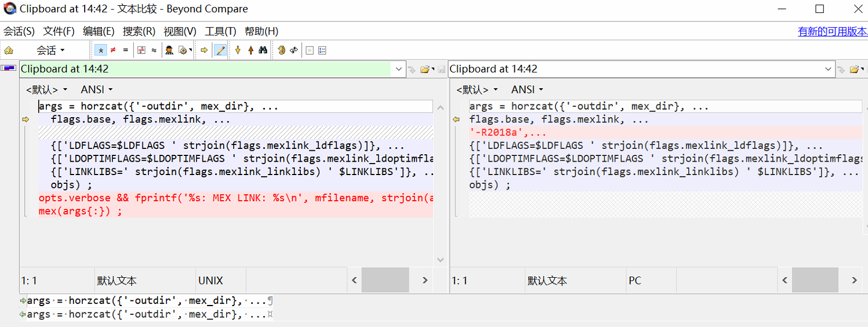Click left gutter copy-right arrow on flags.base line
868x327 pixels.
[x=26, y=120]
